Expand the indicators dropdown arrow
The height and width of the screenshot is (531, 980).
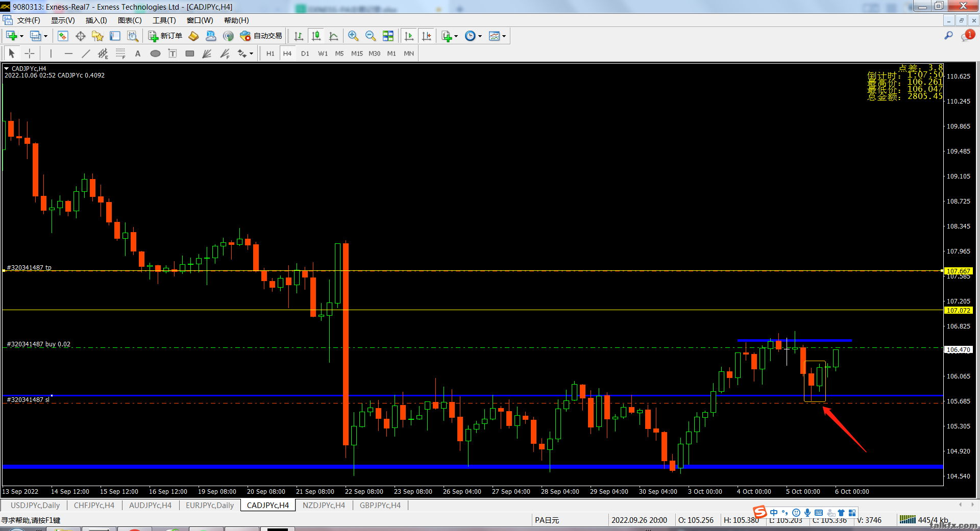coord(456,36)
